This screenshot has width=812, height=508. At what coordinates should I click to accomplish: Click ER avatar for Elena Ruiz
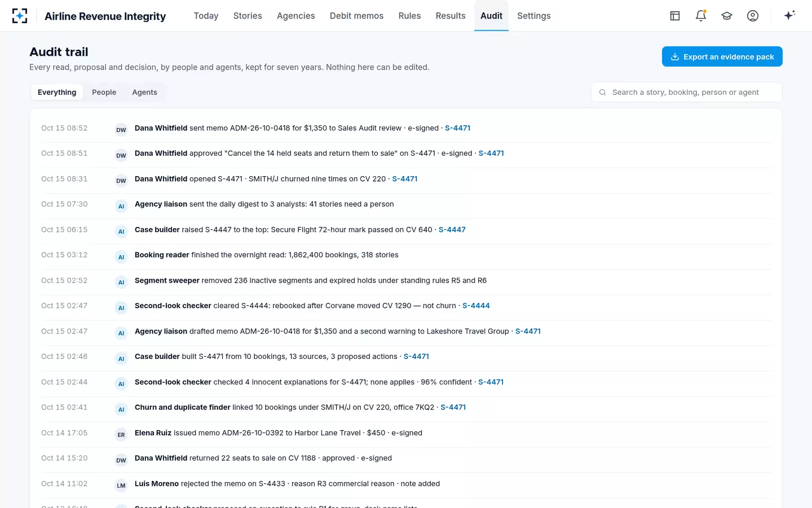pos(121,435)
